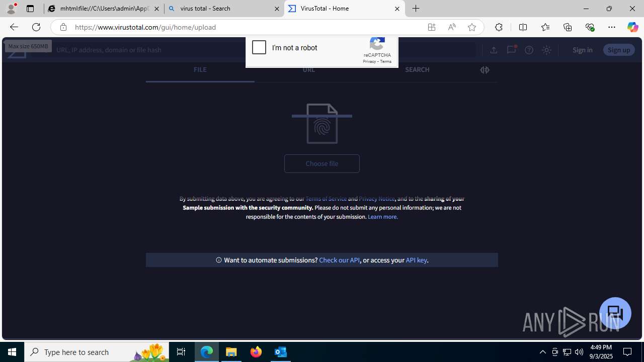Switch to the URL tab
The height and width of the screenshot is (362, 644).
point(309,70)
